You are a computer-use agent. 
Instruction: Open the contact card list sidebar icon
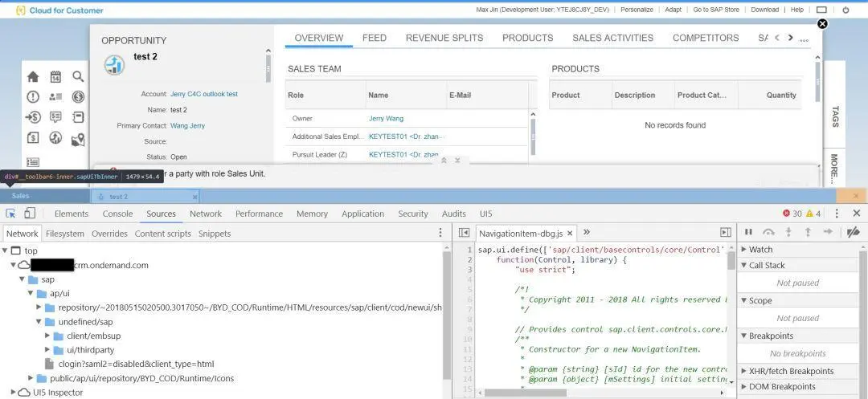pyautogui.click(x=55, y=96)
